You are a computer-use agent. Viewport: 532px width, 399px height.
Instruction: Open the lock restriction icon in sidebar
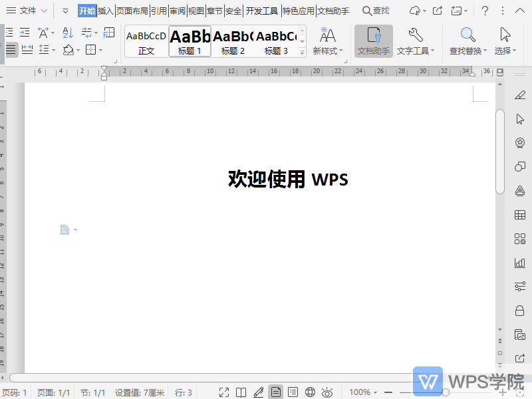point(520,311)
